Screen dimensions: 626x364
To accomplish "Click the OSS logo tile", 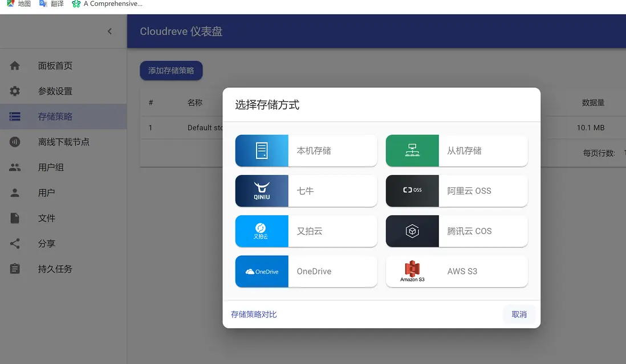I will pyautogui.click(x=412, y=191).
